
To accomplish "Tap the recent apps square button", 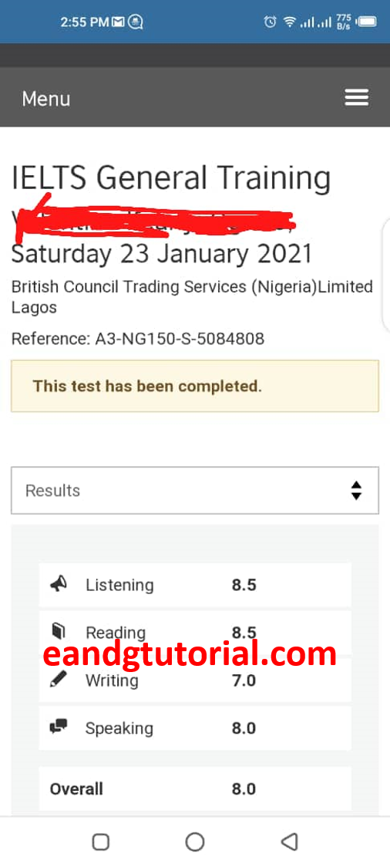I will click(100, 842).
